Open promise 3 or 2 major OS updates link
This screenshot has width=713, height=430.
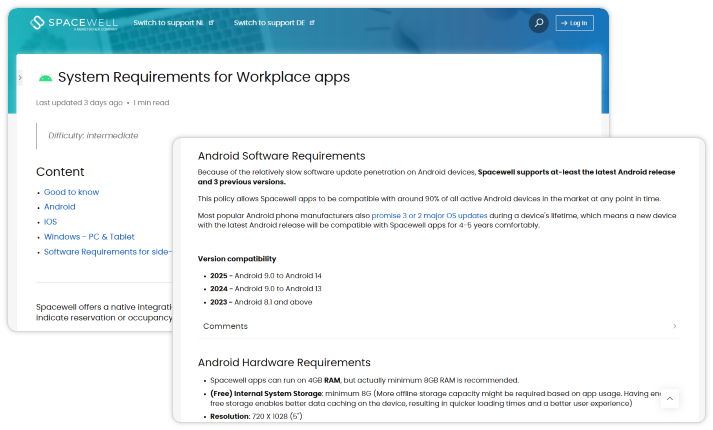[429, 215]
